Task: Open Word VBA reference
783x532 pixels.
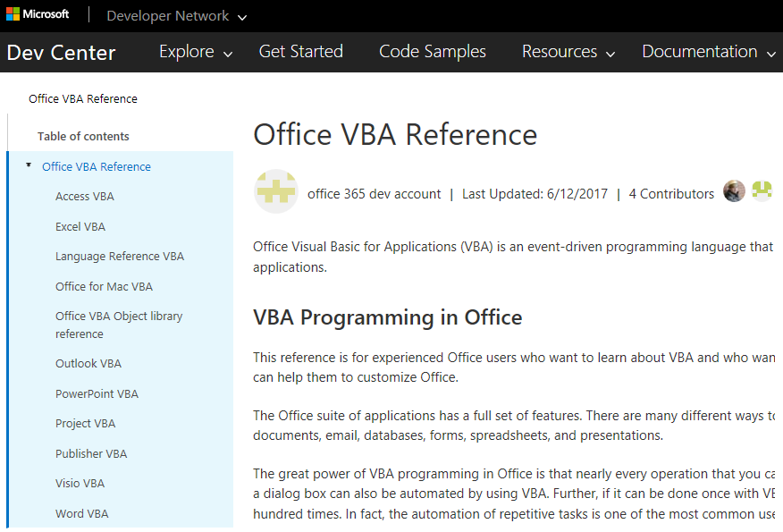Action: coord(82,514)
